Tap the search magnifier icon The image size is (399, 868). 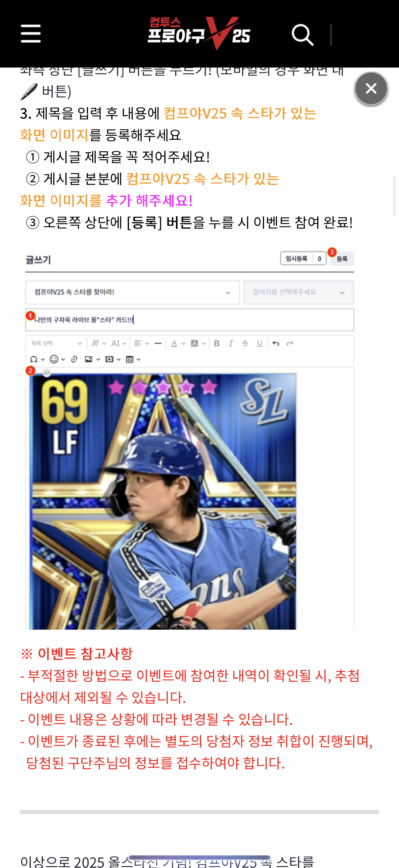[x=302, y=35]
